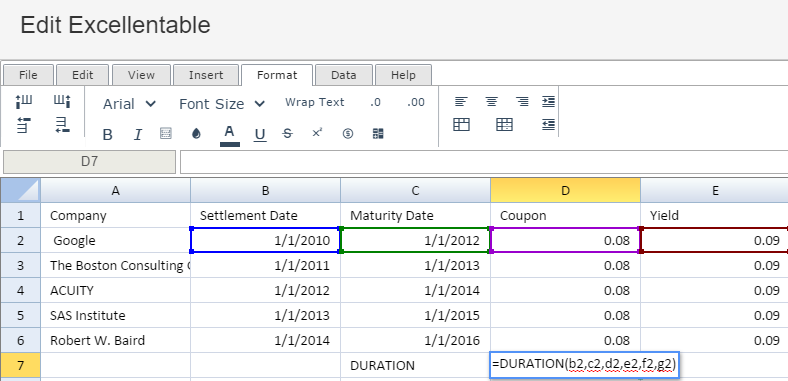This screenshot has height=381, width=788.
Task: Switch to the Data tab
Action: [344, 75]
